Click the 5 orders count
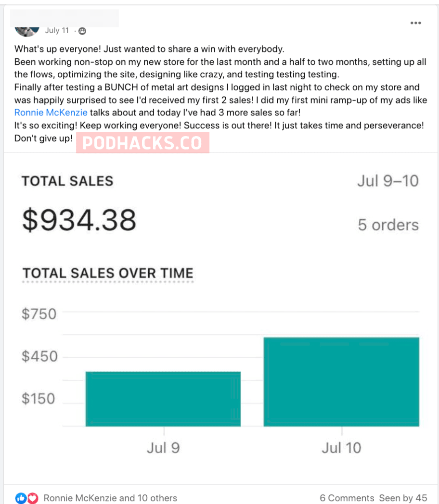 pyautogui.click(x=388, y=225)
